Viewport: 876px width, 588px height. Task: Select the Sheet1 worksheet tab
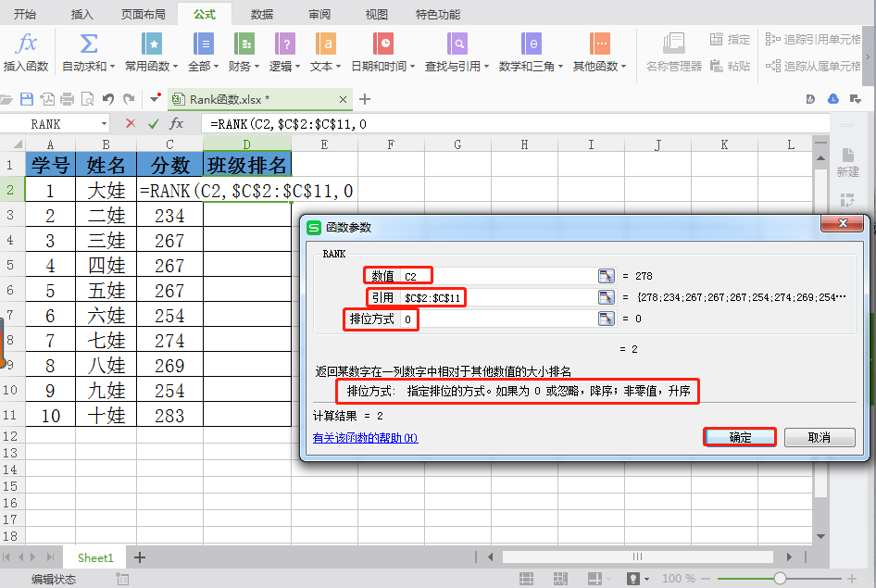95,557
